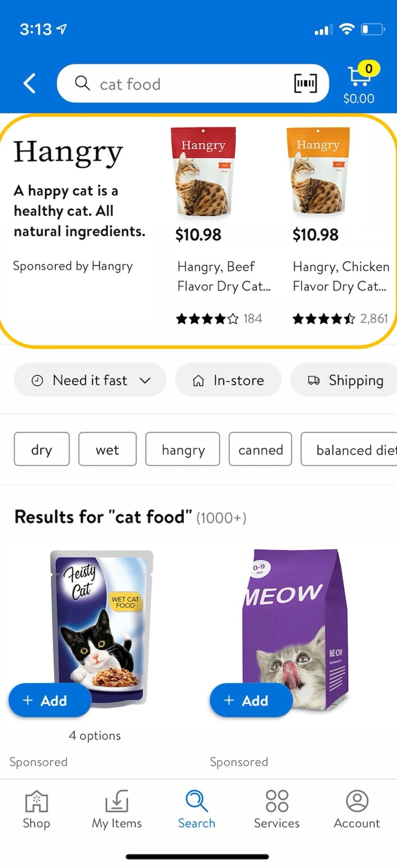
Task: Open Hangry Chicken Flavor Dry Cat link
Action: coord(341,276)
